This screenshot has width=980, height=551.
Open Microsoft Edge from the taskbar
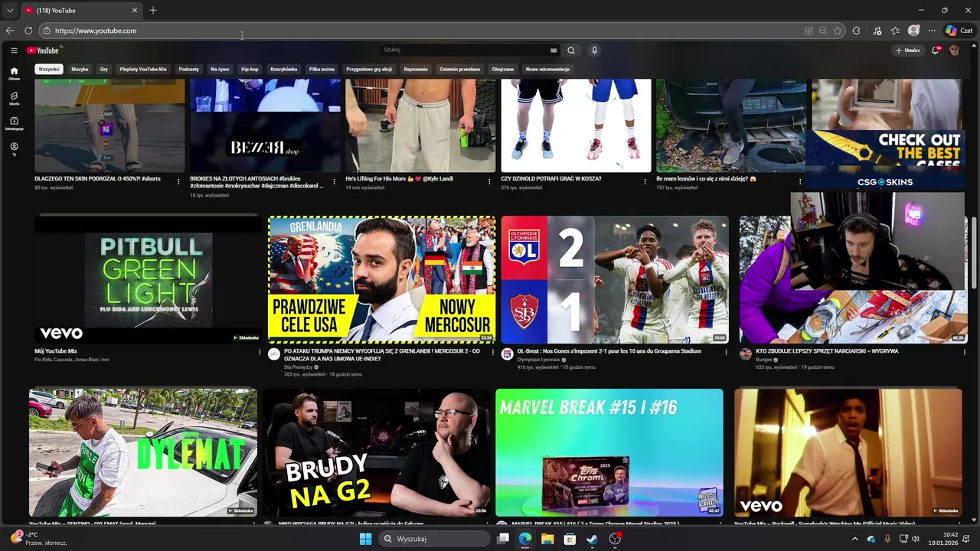[x=525, y=539]
